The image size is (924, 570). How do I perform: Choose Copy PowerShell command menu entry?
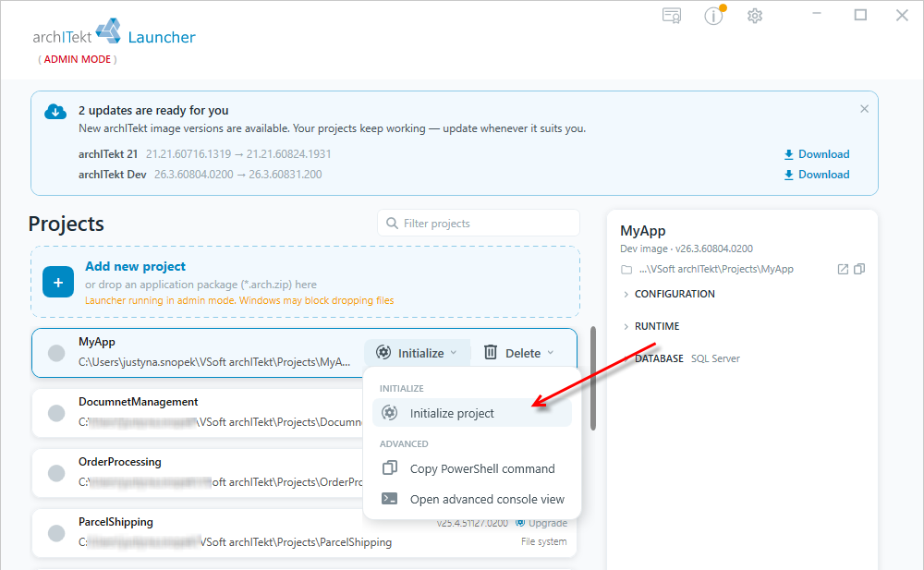(472, 468)
